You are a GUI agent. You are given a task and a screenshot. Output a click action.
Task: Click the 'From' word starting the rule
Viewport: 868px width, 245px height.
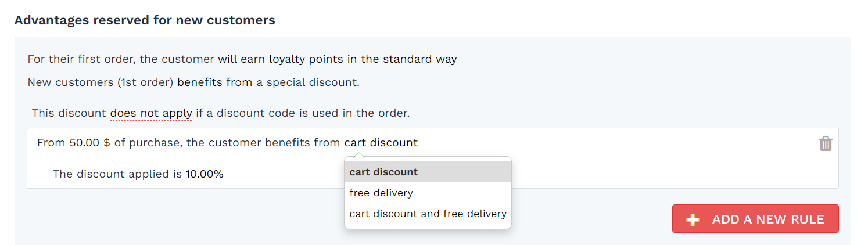click(x=51, y=143)
